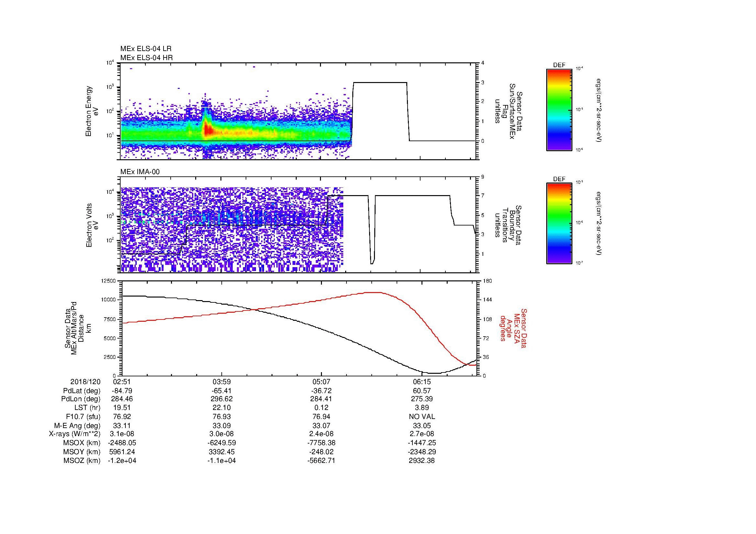This screenshot has height=534, width=756.
Task: Click the 'MEx ELS-04 LR' plot title
Action: [x=145, y=49]
